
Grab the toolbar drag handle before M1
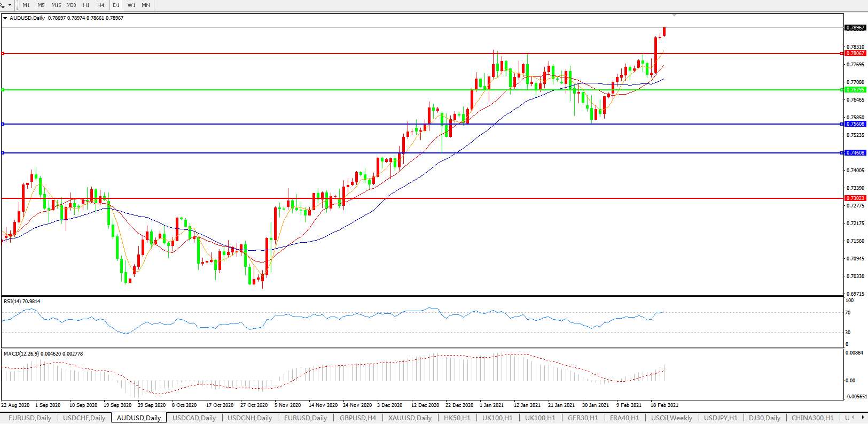click(18, 5)
